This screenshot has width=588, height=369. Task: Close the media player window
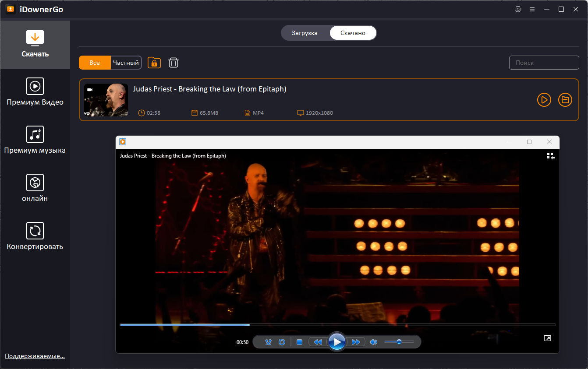pos(549,142)
